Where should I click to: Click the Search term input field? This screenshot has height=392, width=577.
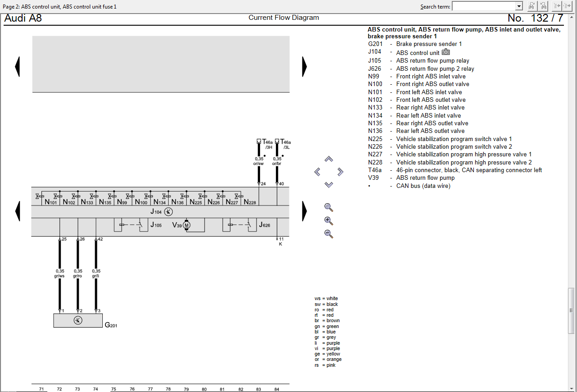[x=484, y=6]
